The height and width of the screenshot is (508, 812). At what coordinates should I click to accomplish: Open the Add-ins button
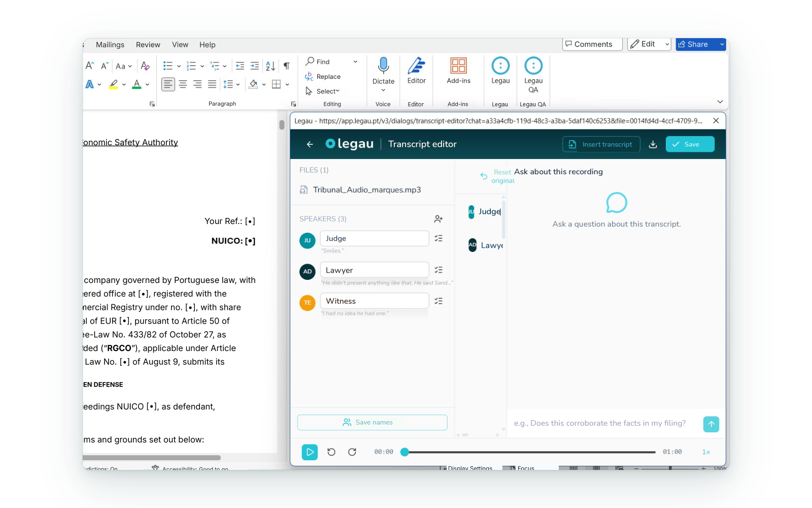(x=458, y=71)
